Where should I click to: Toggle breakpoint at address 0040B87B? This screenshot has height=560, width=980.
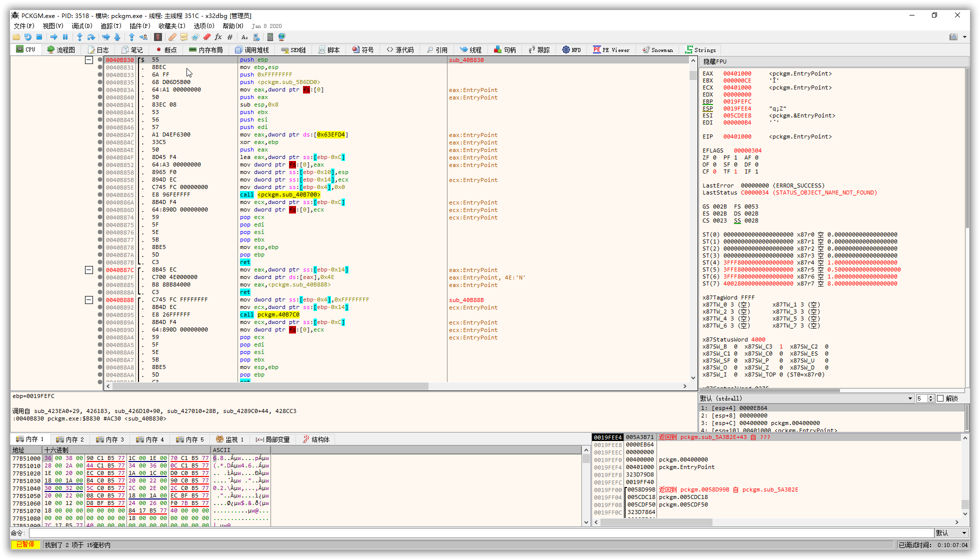[x=100, y=262]
